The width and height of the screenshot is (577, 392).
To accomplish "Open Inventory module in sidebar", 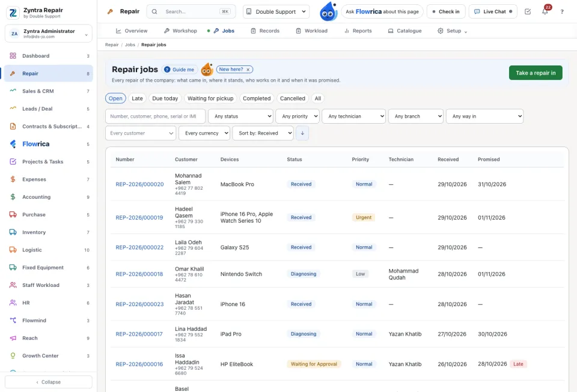I will [49, 232].
